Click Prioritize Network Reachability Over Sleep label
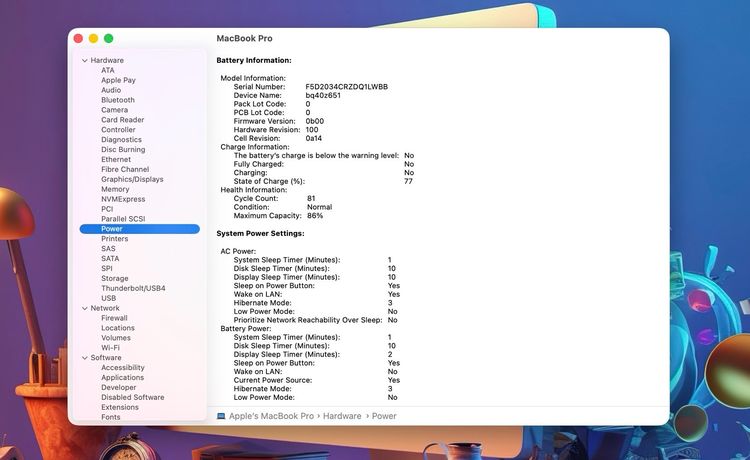The image size is (750, 460). point(308,320)
